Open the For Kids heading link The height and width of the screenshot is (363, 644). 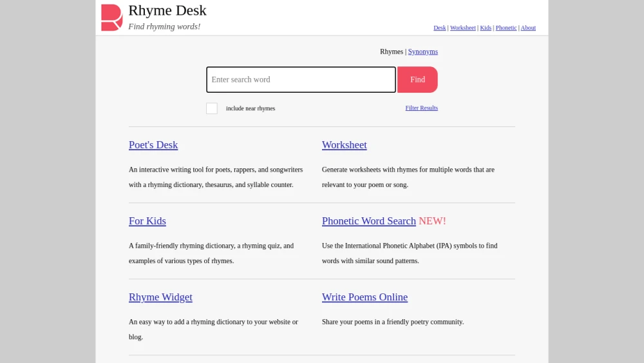147,221
